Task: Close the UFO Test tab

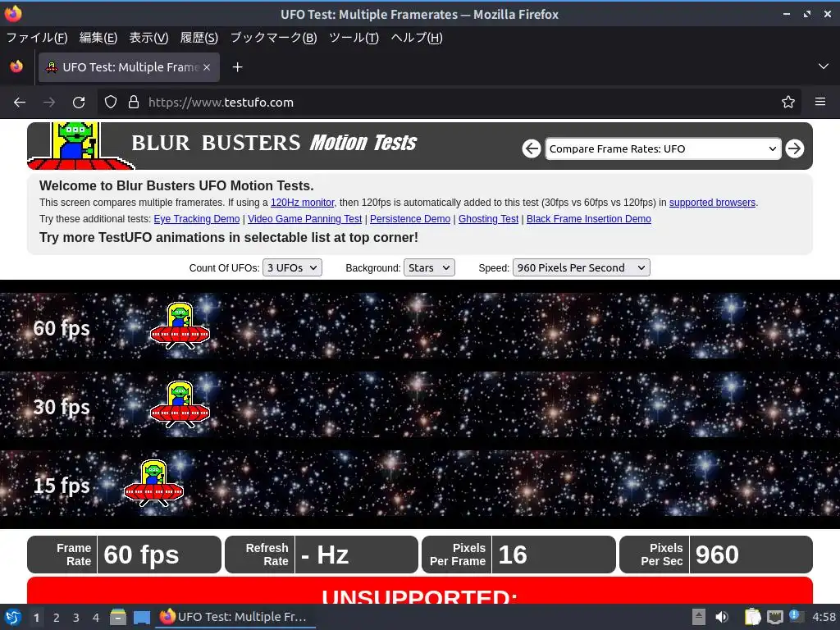Action: (207, 67)
